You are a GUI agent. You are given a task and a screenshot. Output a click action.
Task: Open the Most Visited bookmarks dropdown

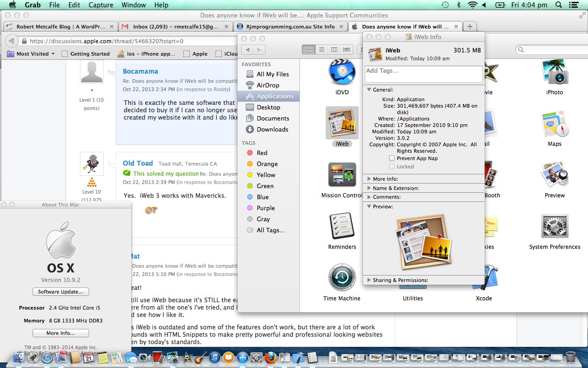point(31,54)
